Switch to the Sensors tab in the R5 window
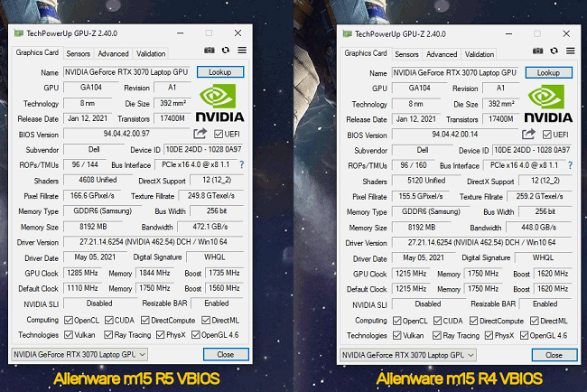The height and width of the screenshot is (392, 587). pos(79,53)
